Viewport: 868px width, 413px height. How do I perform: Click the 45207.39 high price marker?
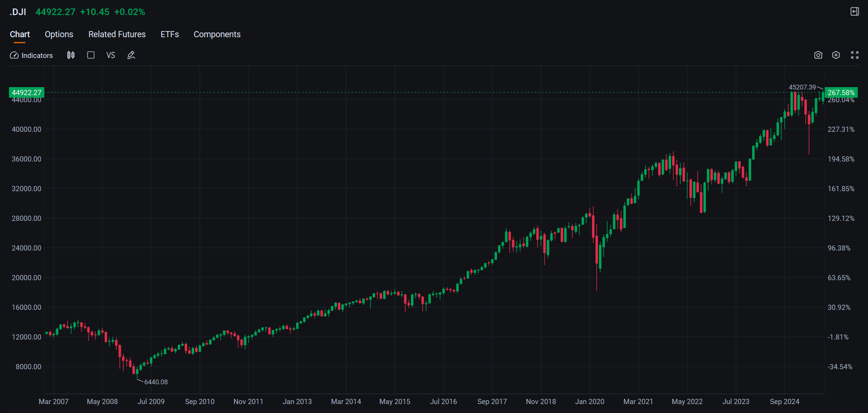(802, 87)
